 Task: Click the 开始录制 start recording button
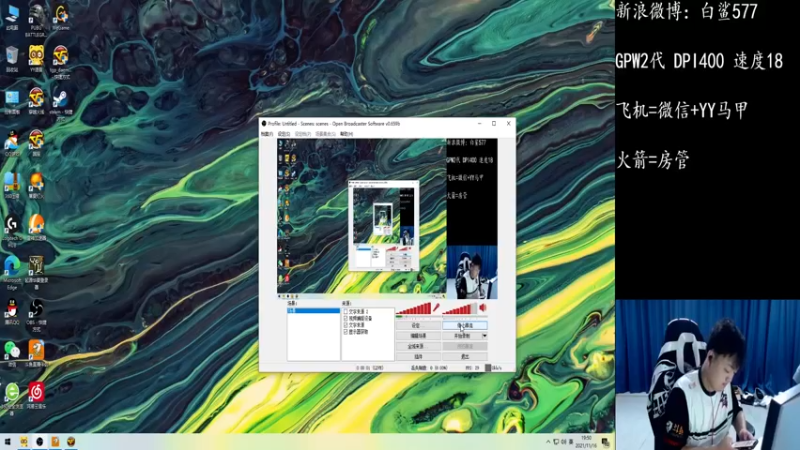click(x=462, y=336)
